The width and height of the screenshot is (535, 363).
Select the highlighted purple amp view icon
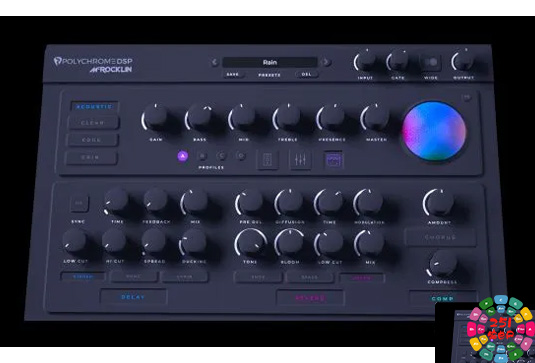(334, 160)
